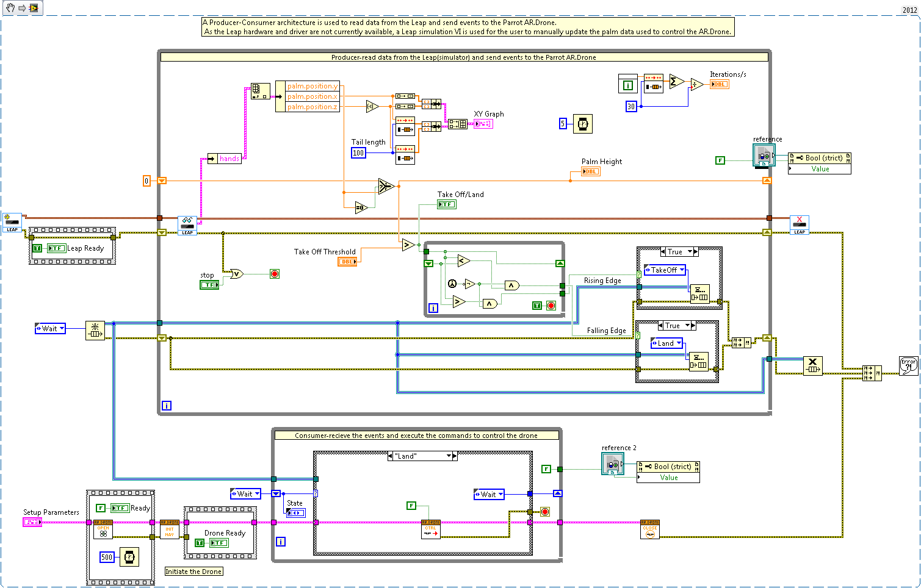Screen dimensions: 921x588
Task: Click the VI snippet icon in toolbar
Action: [x=34, y=8]
